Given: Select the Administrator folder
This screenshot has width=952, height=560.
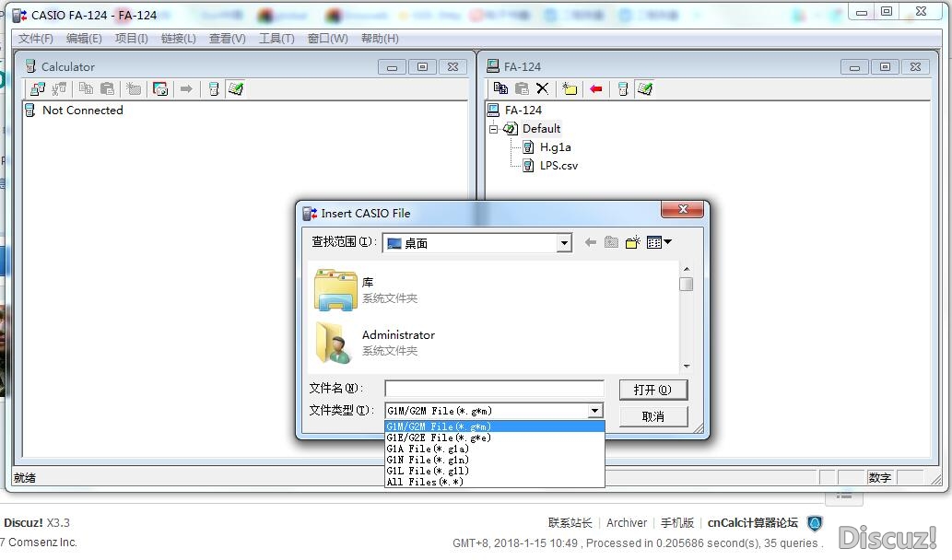Looking at the screenshot, I should coord(375,343).
